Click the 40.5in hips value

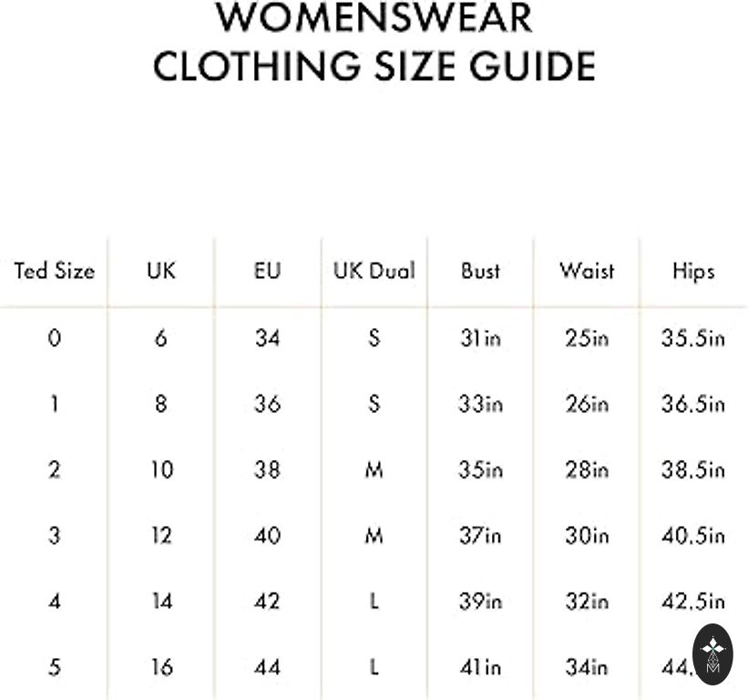(x=693, y=536)
